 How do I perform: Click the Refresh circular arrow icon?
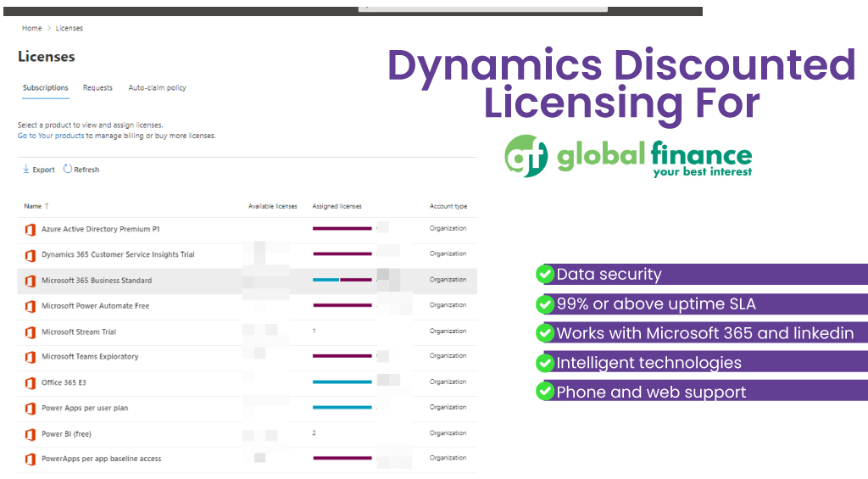pos(68,170)
